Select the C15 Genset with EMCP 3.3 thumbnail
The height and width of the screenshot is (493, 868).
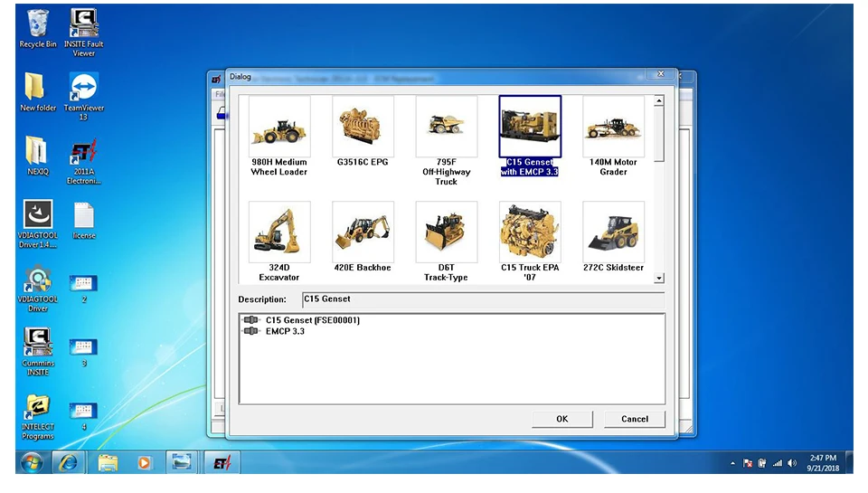(x=530, y=127)
